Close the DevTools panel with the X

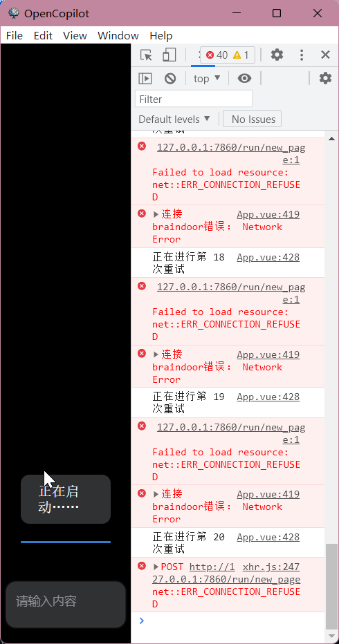click(325, 55)
